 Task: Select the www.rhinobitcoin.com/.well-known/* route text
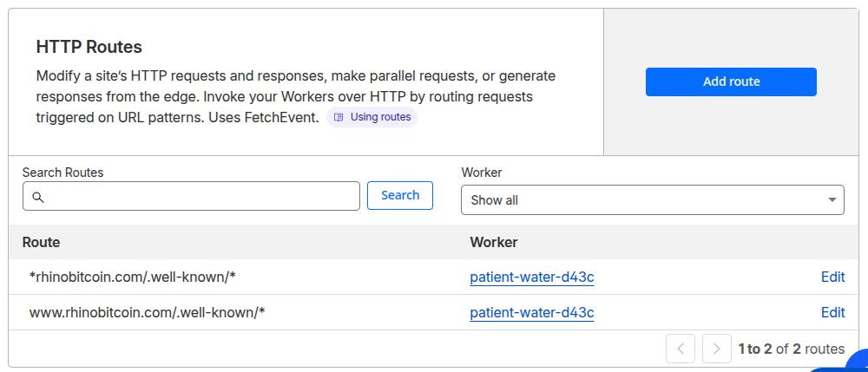(147, 312)
